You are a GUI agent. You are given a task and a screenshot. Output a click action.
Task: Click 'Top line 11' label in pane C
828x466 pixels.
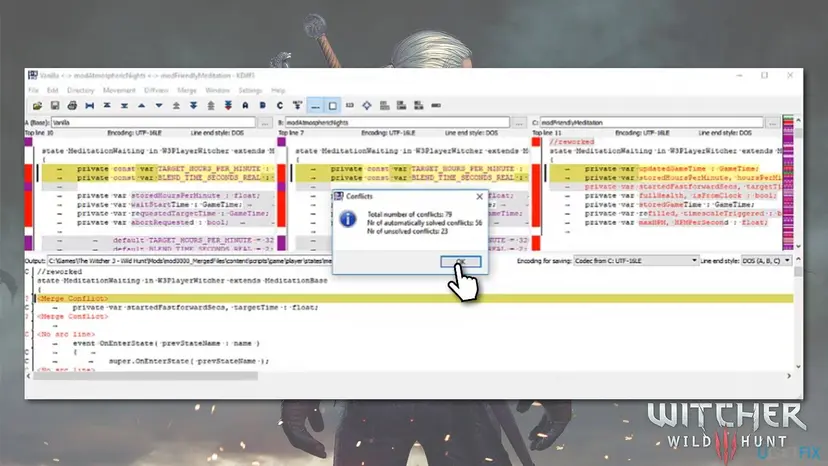(547, 133)
